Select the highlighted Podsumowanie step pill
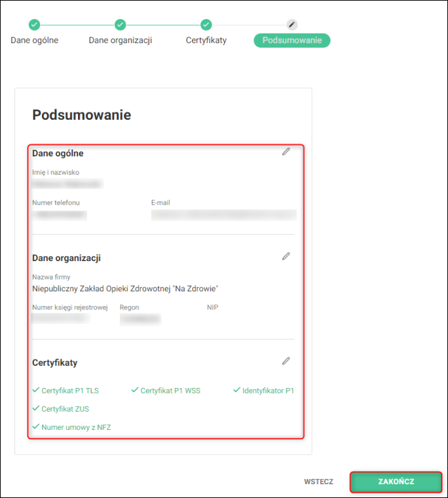Image resolution: width=448 pixels, height=498 pixels. [292, 41]
